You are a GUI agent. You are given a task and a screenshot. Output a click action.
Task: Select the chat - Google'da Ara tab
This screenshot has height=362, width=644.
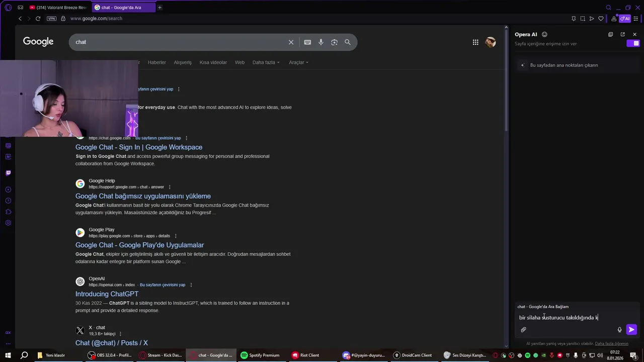coord(123,8)
